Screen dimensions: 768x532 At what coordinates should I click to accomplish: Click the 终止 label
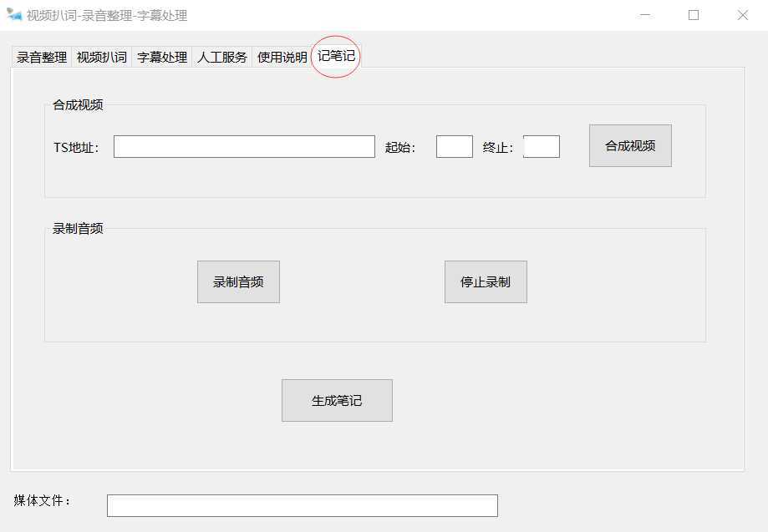[498, 147]
